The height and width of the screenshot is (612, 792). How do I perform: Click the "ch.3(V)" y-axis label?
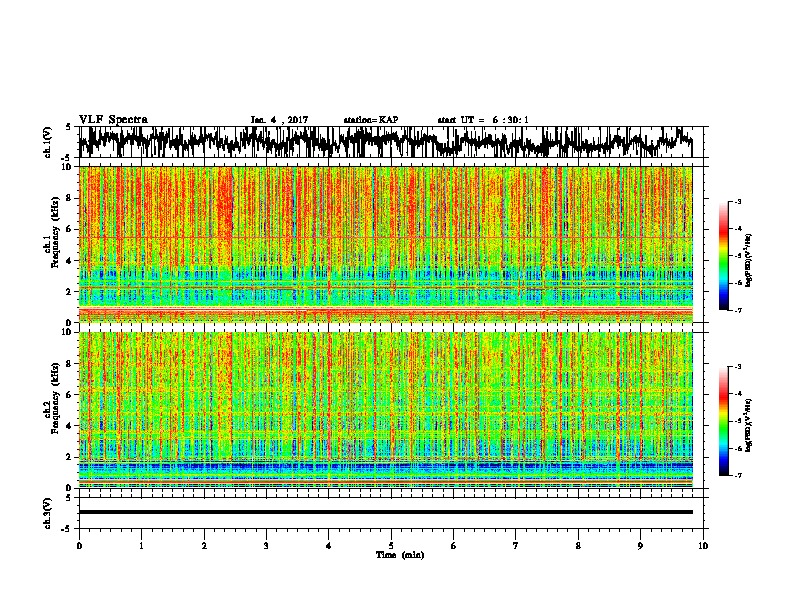point(48,513)
